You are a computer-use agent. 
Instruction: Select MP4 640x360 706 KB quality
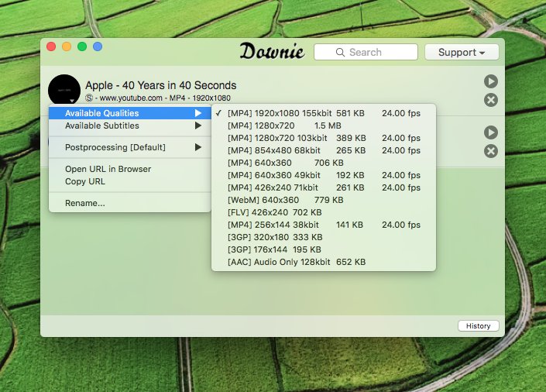point(324,163)
